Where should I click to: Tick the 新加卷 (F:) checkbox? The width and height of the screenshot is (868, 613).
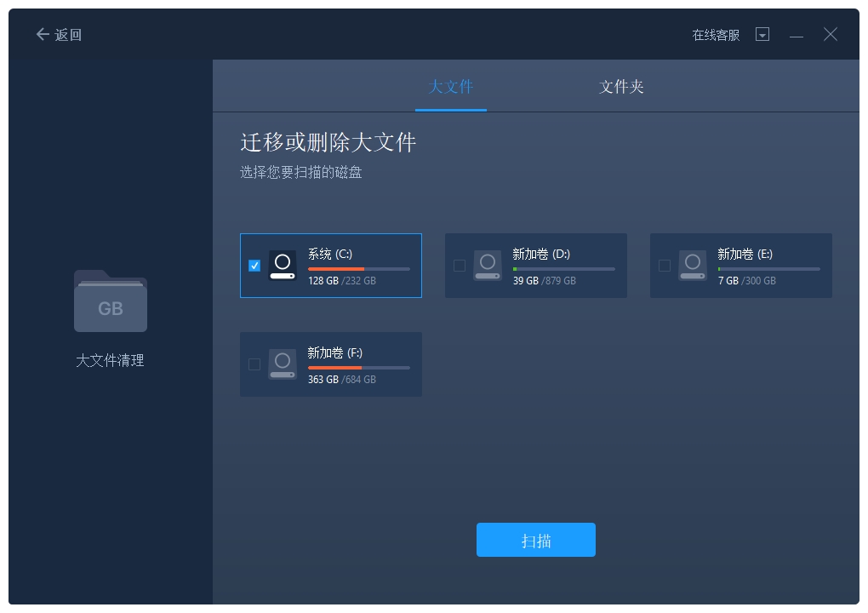point(254,364)
